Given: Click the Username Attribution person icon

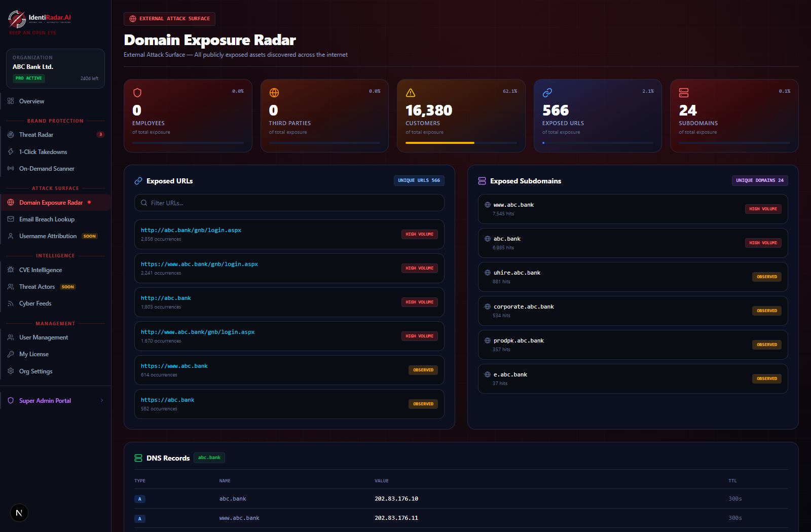Looking at the screenshot, I should [x=11, y=236].
